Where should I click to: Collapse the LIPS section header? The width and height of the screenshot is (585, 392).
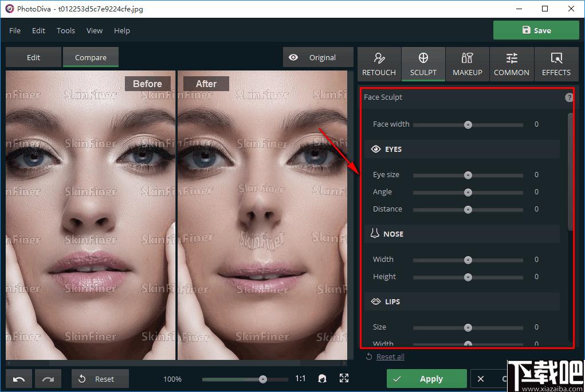[462, 301]
